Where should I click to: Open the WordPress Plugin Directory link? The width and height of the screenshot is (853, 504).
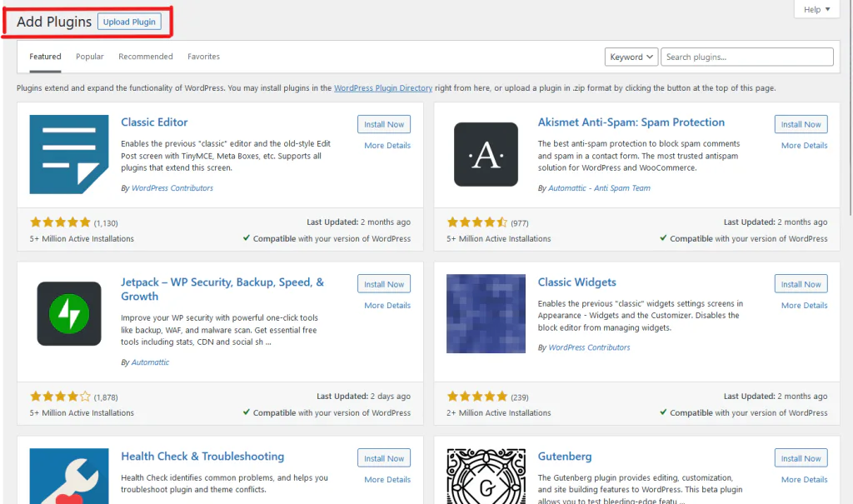[x=383, y=88]
